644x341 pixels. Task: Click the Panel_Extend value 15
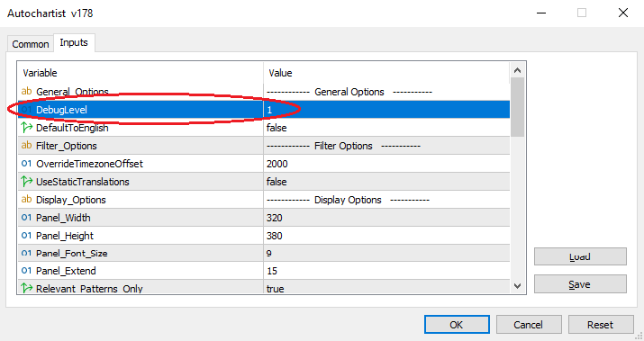pos(272,271)
